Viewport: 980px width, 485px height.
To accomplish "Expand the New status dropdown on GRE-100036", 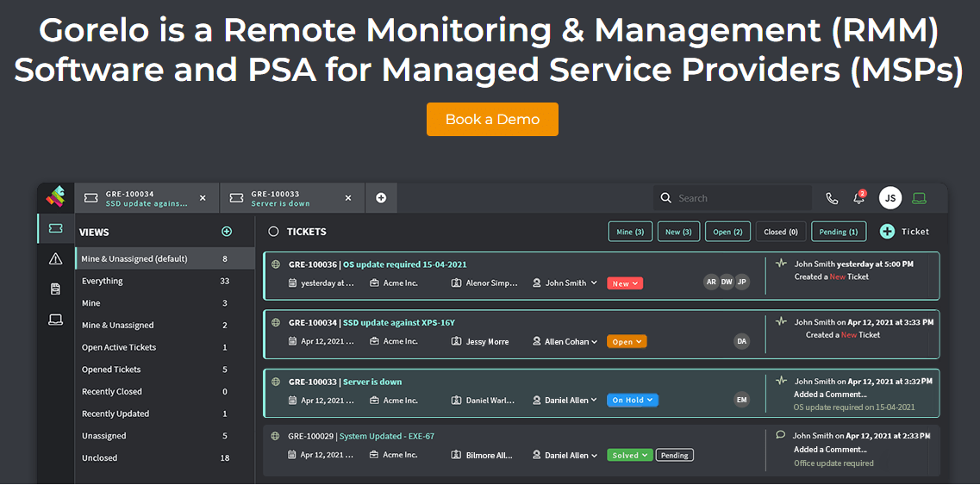I will pos(625,283).
